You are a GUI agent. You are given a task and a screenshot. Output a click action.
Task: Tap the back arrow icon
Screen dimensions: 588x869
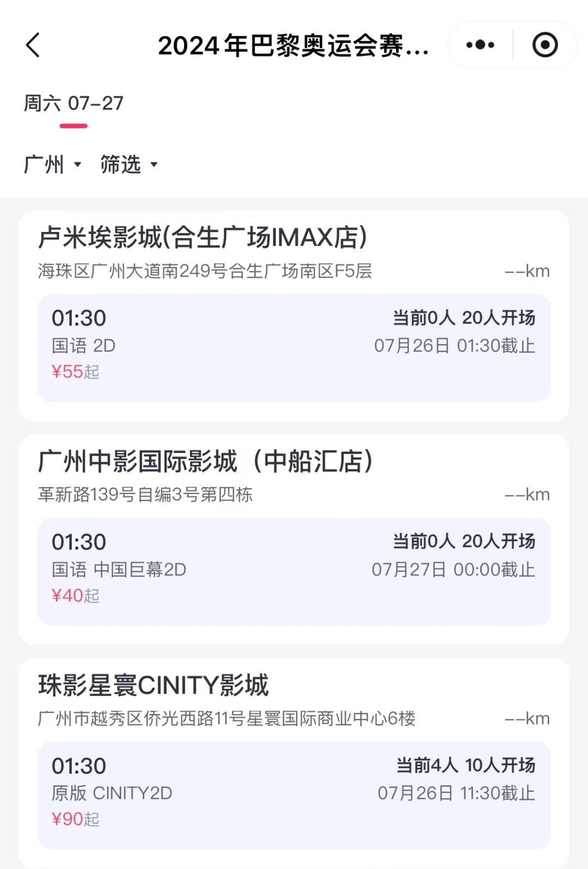[33, 45]
